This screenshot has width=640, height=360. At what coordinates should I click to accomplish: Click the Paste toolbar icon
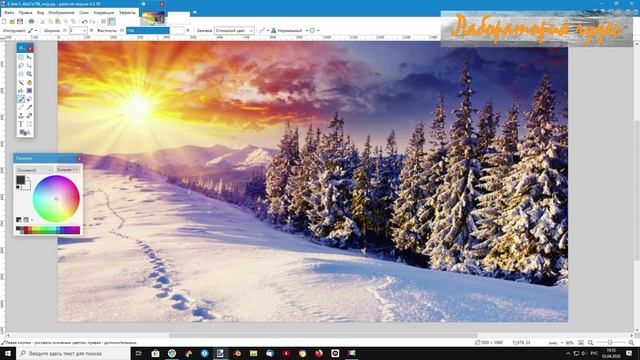[x=58, y=21]
